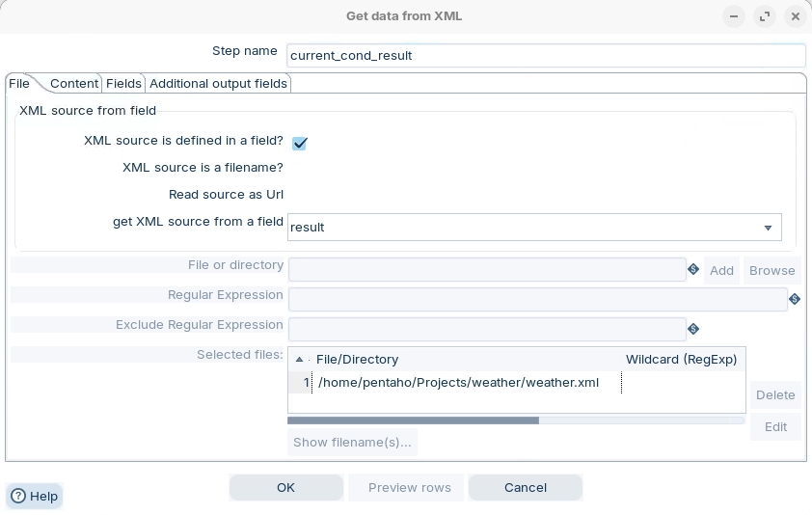Click the Show filename(s) button
Screen dimensions: 812x515
coord(352,443)
